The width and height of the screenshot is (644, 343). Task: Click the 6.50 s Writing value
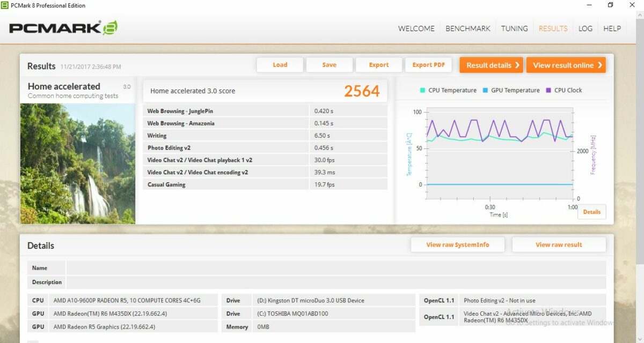(322, 136)
